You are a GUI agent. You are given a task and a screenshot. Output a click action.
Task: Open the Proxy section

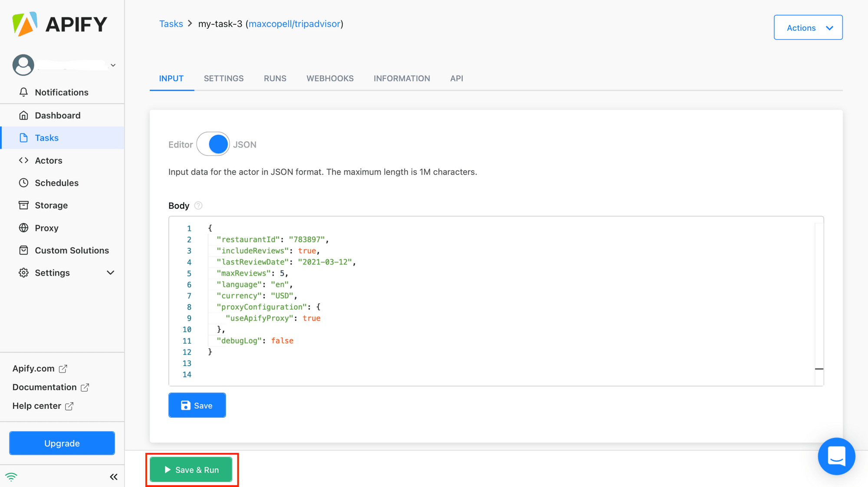coord(46,227)
